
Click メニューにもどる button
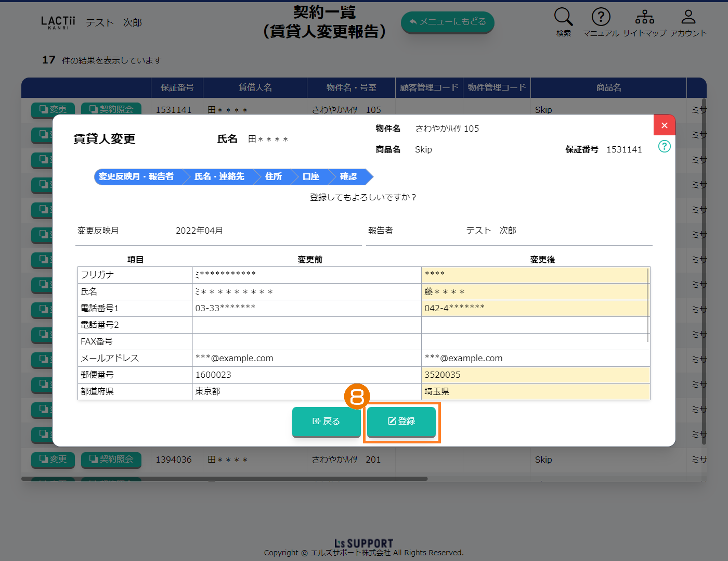447,22
